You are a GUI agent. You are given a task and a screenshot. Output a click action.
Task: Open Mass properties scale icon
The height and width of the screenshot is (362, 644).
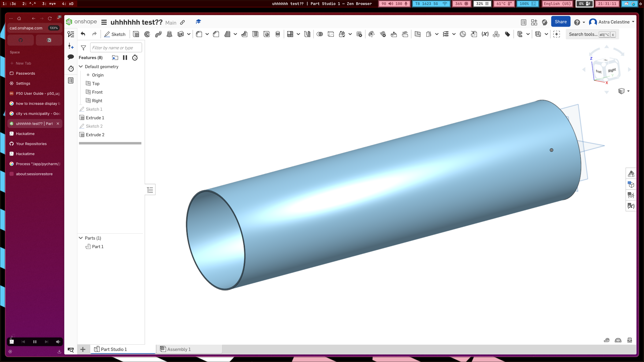630,340
